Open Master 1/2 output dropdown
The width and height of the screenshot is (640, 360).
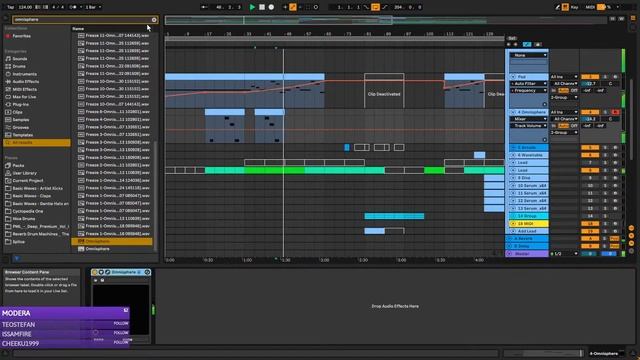[564, 253]
